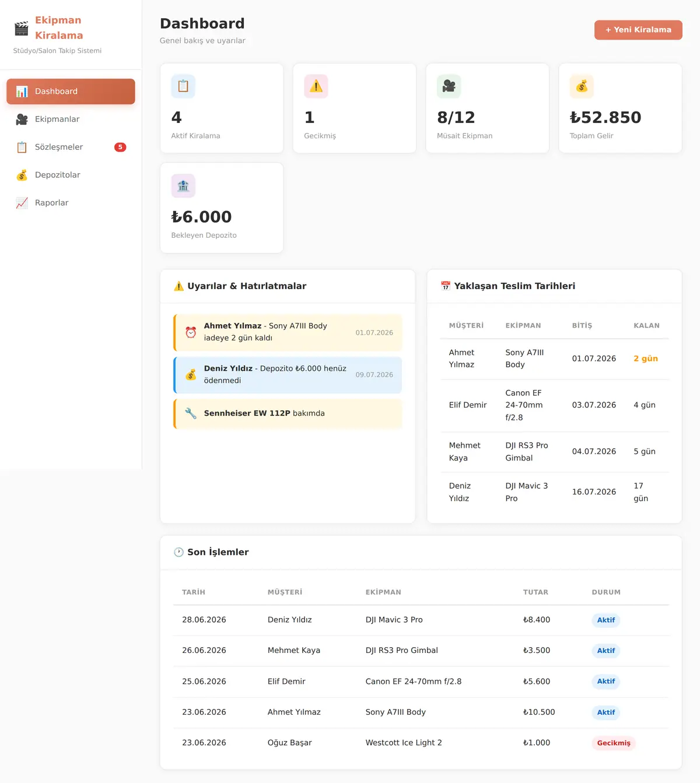Click the alarm clock icon in Ahmet Yılmaz alert
Viewport: 700px width, 783px height.
pos(191,332)
